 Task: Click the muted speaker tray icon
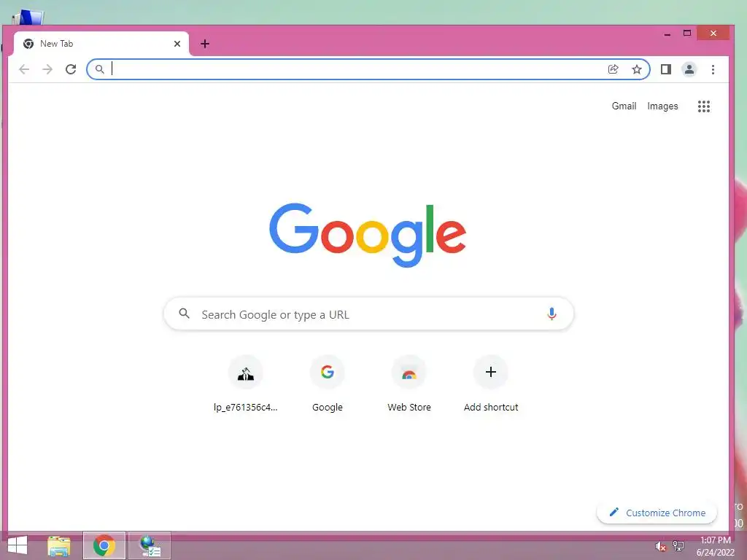click(x=660, y=547)
